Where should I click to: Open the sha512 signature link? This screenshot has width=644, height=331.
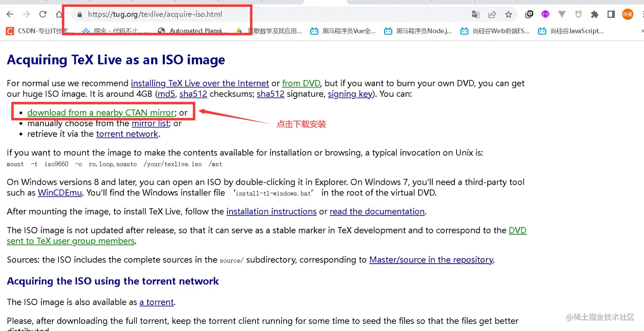[x=270, y=94]
